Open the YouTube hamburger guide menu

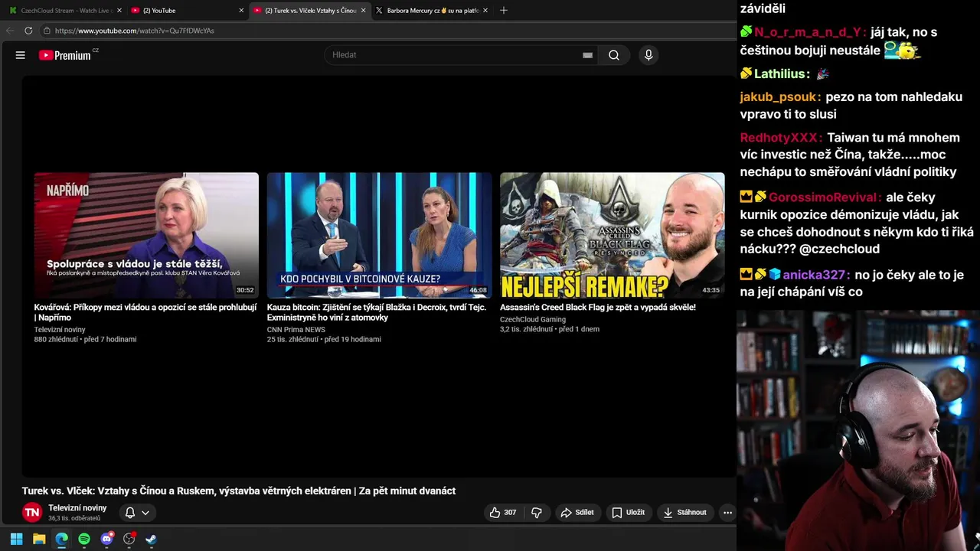[21, 55]
